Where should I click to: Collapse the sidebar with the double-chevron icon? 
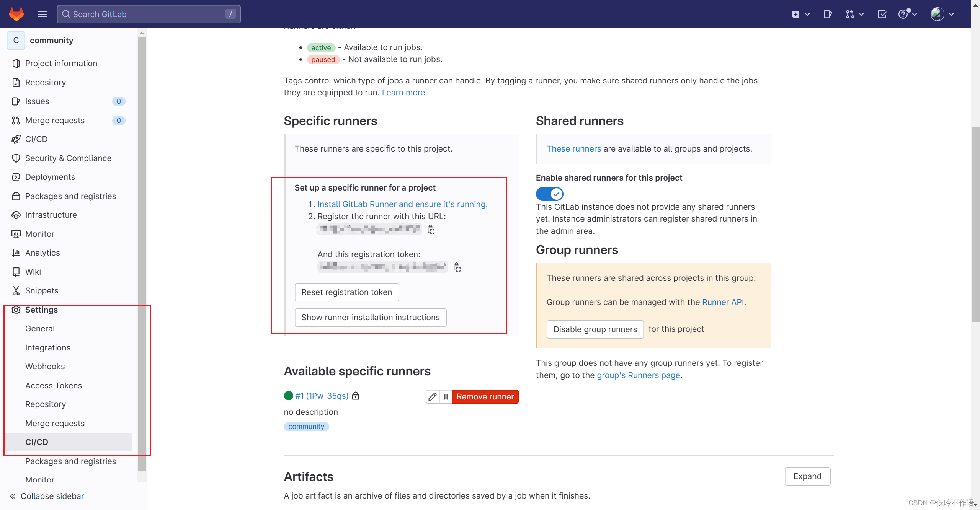click(13, 496)
